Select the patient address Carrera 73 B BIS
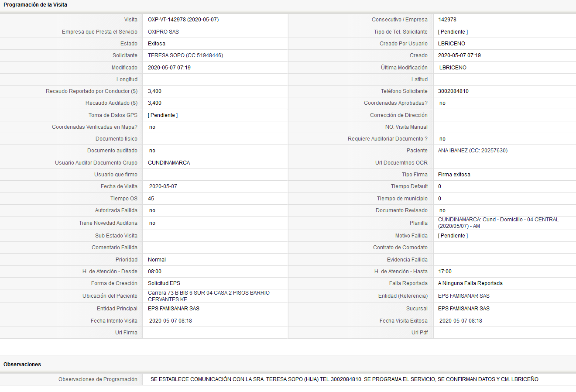The width and height of the screenshot is (576, 392). click(209, 296)
